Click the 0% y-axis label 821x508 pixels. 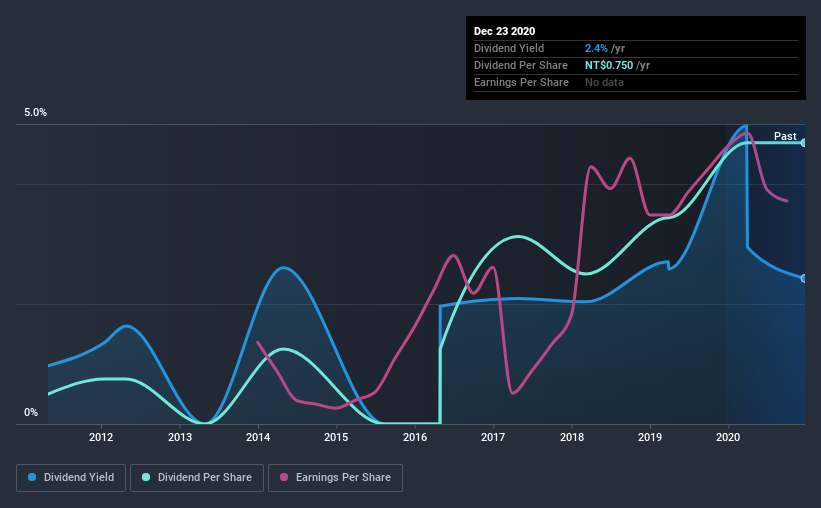tap(31, 413)
